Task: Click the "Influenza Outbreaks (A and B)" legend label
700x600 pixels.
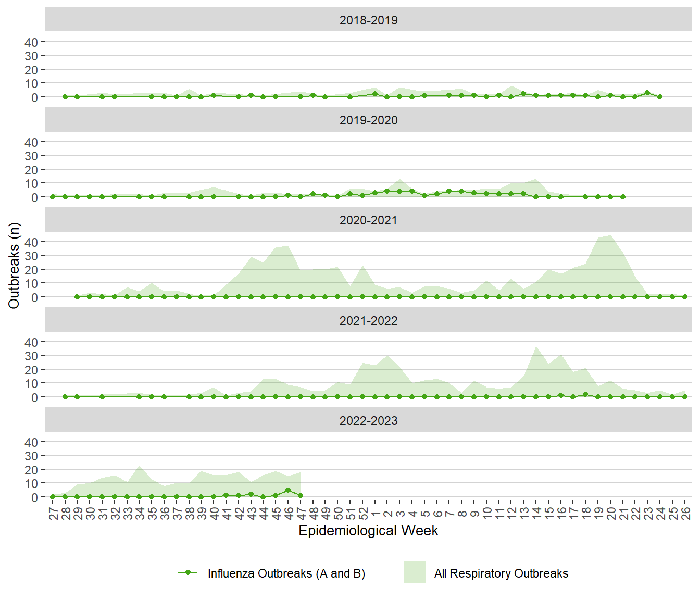Action: [x=286, y=573]
